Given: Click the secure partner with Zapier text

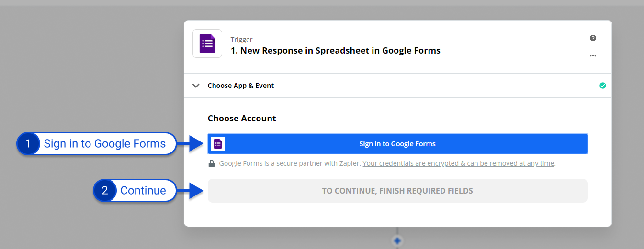Looking at the screenshot, I should pyautogui.click(x=290, y=163).
